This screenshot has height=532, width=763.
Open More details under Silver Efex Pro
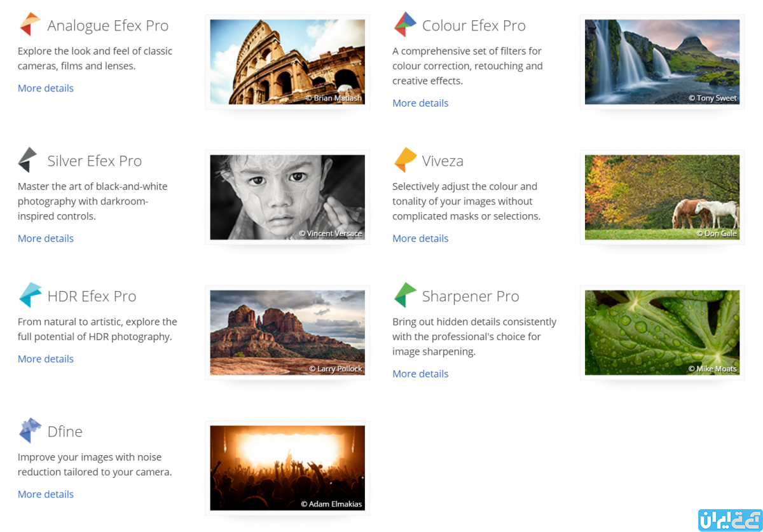pyautogui.click(x=46, y=238)
